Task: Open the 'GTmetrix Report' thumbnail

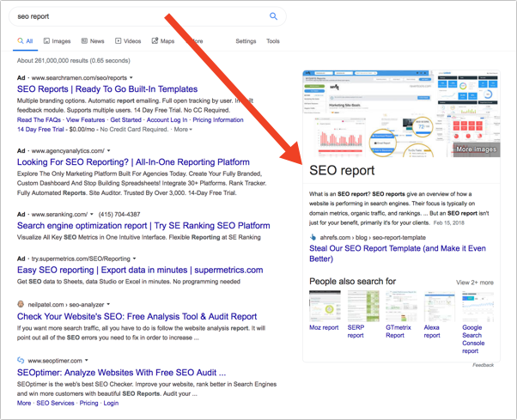Action: [x=402, y=306]
